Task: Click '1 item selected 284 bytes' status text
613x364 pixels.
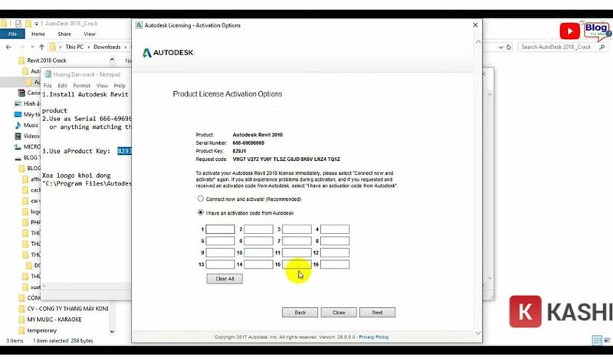Action: (x=63, y=341)
